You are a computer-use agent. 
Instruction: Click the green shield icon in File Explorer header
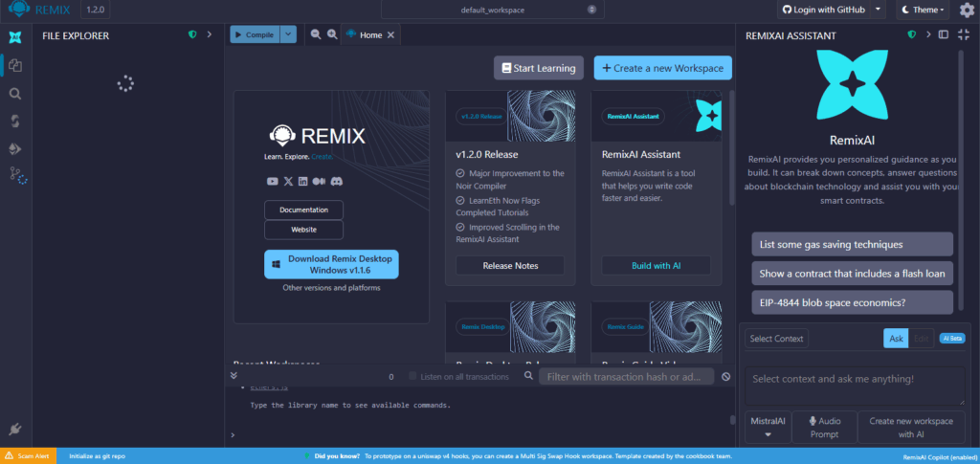pyautogui.click(x=192, y=35)
